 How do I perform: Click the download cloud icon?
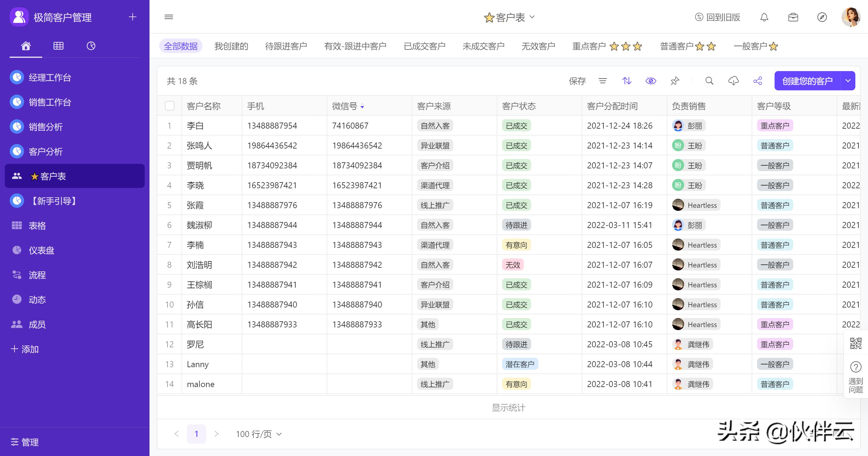pyautogui.click(x=734, y=81)
